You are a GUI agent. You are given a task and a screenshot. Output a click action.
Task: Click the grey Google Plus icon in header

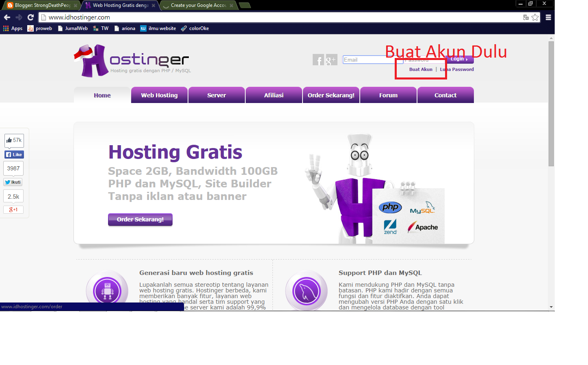(x=332, y=60)
